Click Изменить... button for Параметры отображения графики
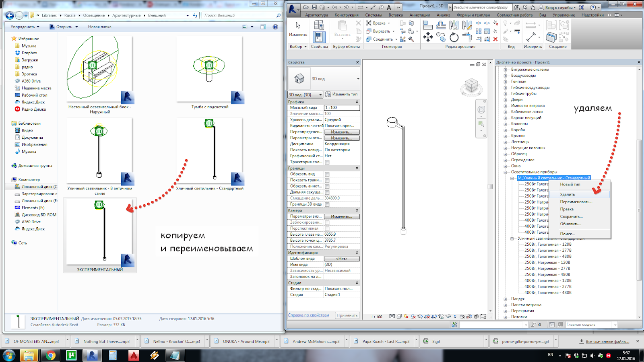The height and width of the screenshot is (362, 644). 342,138
